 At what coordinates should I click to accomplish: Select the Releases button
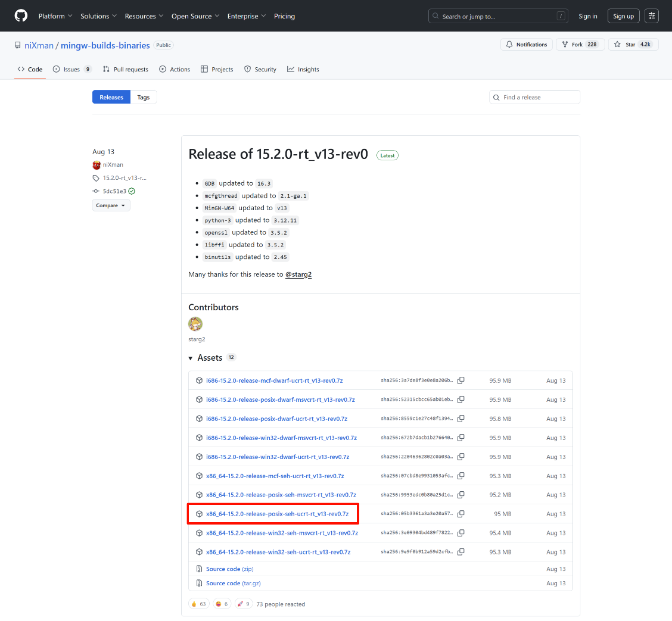(111, 97)
